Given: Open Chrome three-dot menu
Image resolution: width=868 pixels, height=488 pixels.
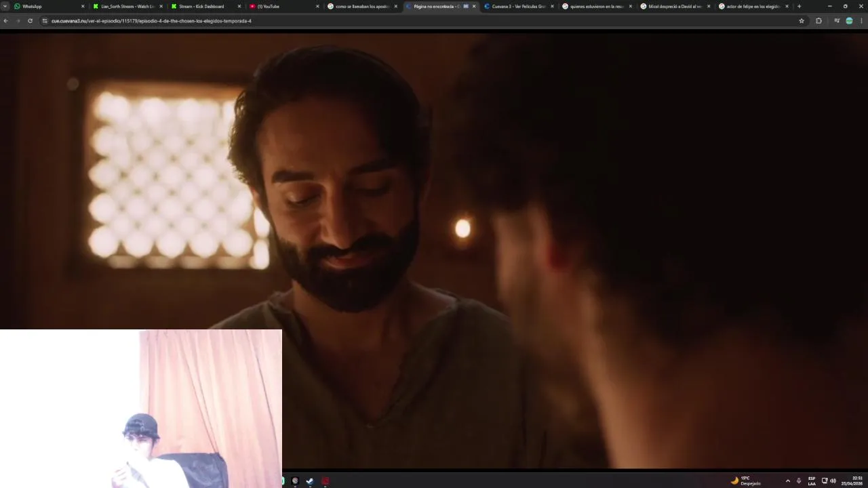Looking at the screenshot, I should point(862,21).
